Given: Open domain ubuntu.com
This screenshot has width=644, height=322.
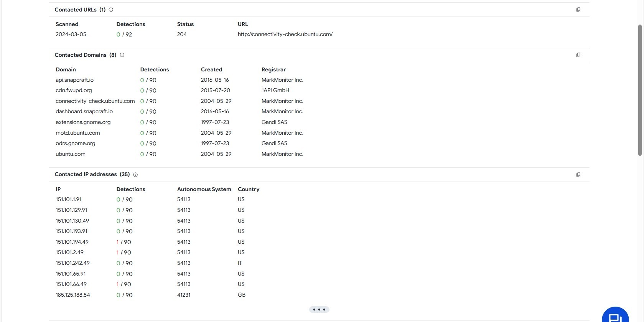Looking at the screenshot, I should (71, 154).
